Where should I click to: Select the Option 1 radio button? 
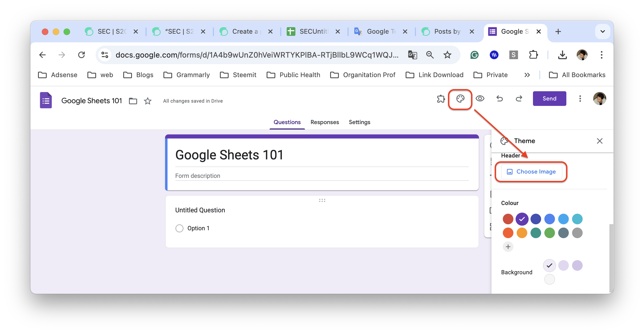[x=179, y=228]
